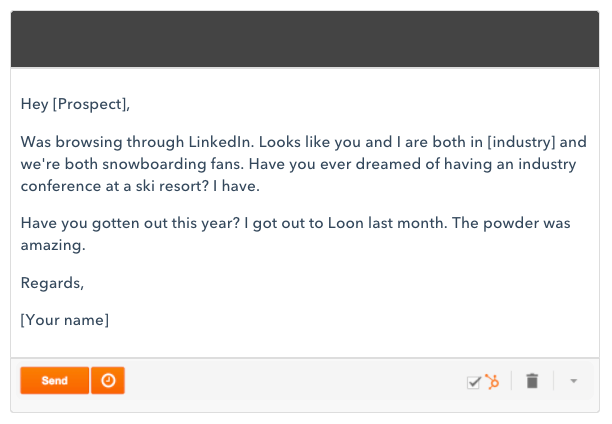Place cursor in 'Hey [Prospect],' greeting line
The width and height of the screenshot is (612, 424).
(75, 104)
